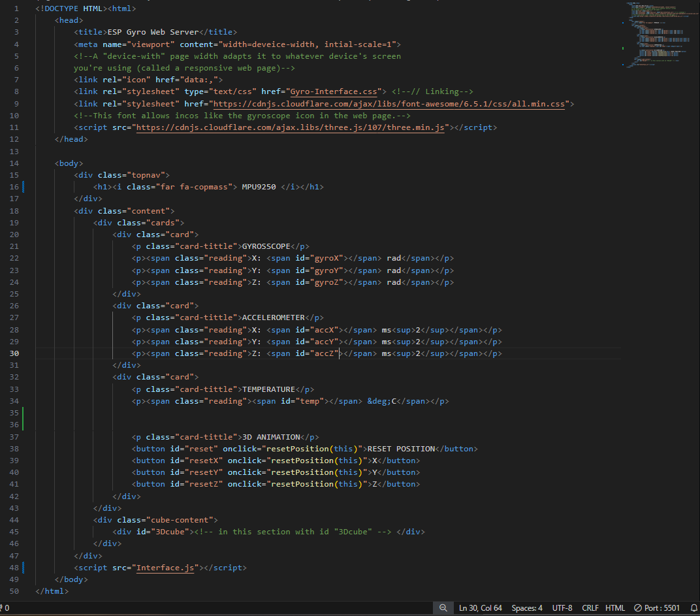Follow the Interface.js script link
Screen dimensions: 700x616
click(165, 568)
